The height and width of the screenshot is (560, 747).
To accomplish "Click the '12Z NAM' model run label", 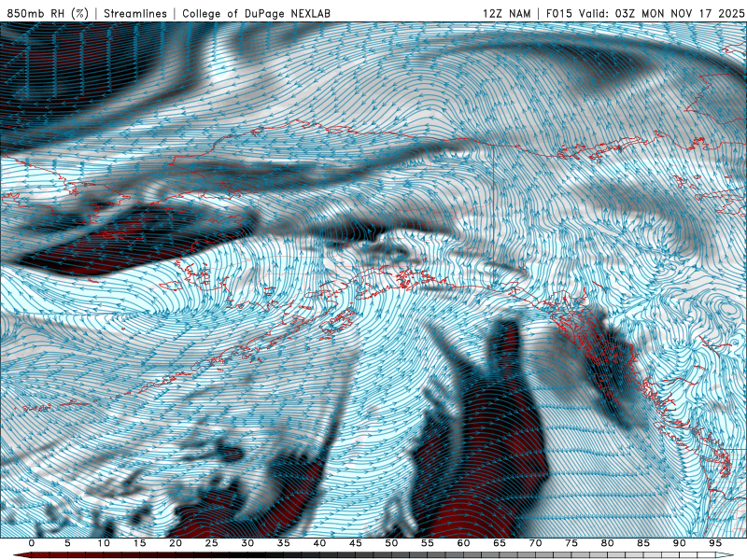I will [x=506, y=13].
